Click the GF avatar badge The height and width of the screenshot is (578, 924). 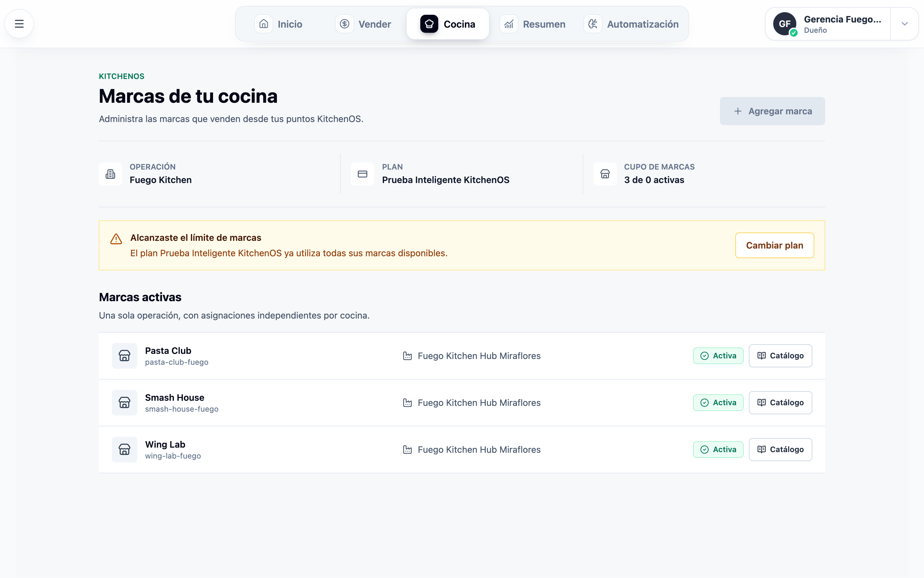(784, 24)
